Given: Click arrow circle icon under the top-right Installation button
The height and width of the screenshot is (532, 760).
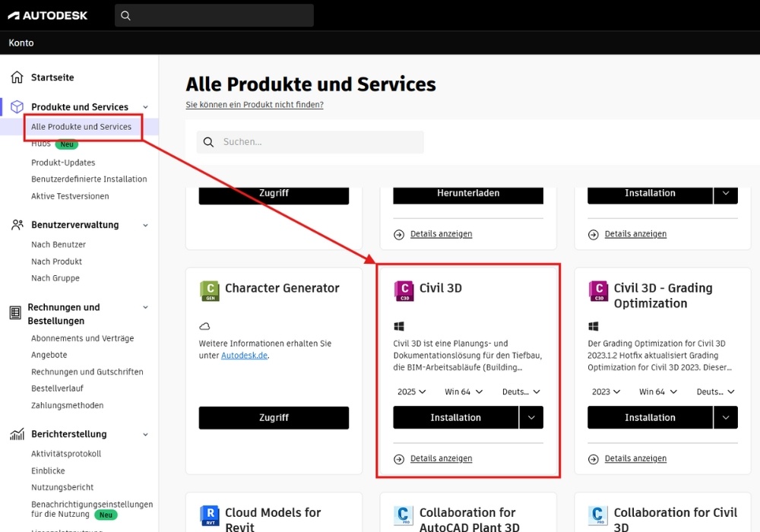Looking at the screenshot, I should pos(594,235).
